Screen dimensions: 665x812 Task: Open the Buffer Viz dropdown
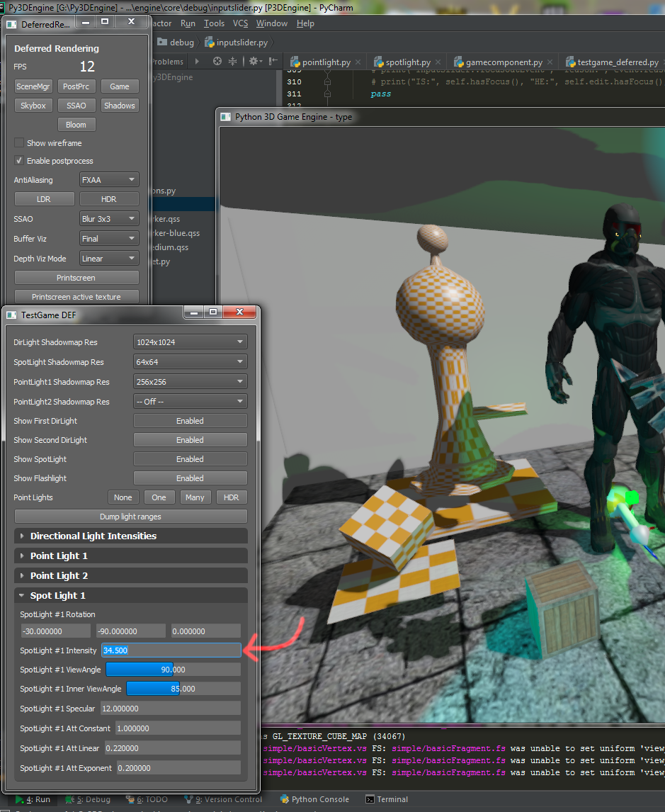click(109, 239)
